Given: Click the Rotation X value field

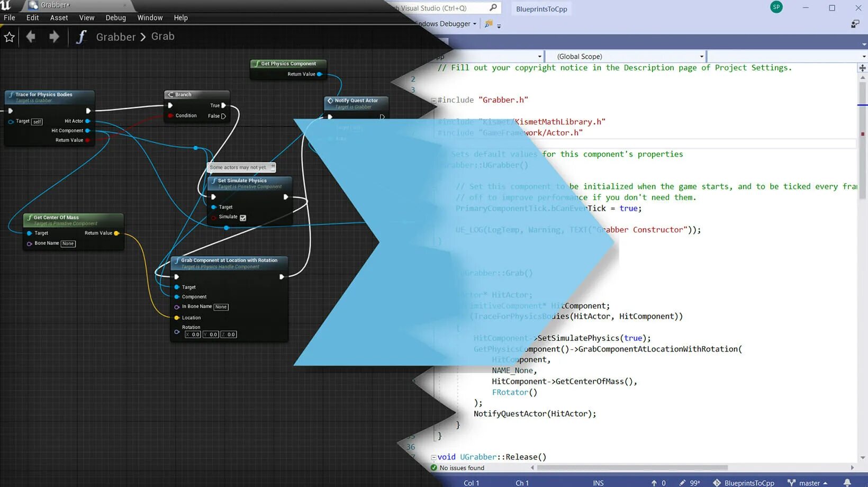Looking at the screenshot, I should click(x=193, y=335).
